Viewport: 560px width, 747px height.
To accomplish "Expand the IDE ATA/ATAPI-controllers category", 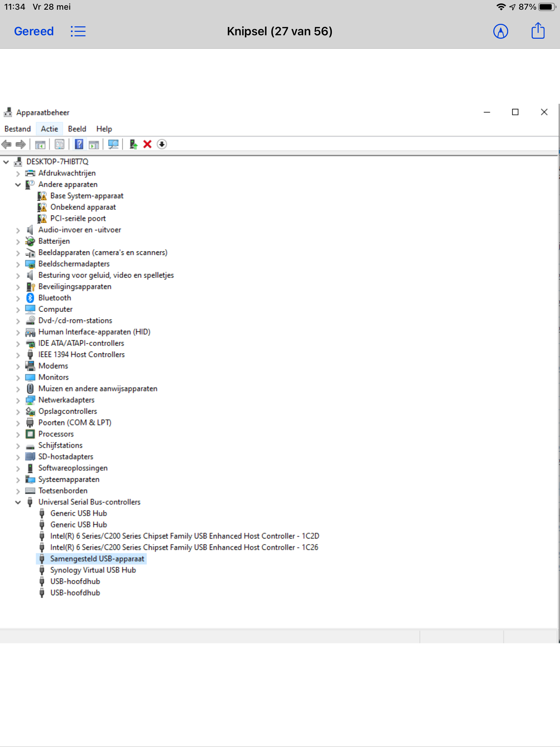I will pyautogui.click(x=18, y=344).
